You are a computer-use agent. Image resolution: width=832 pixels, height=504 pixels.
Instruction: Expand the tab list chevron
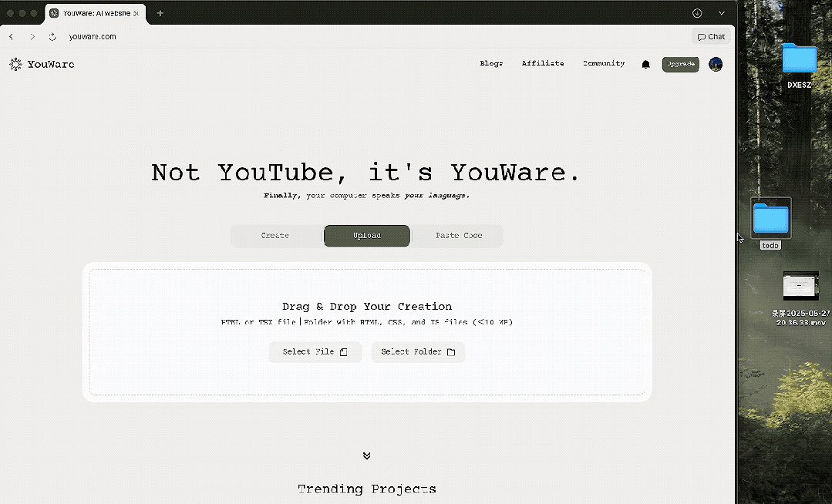(722, 13)
